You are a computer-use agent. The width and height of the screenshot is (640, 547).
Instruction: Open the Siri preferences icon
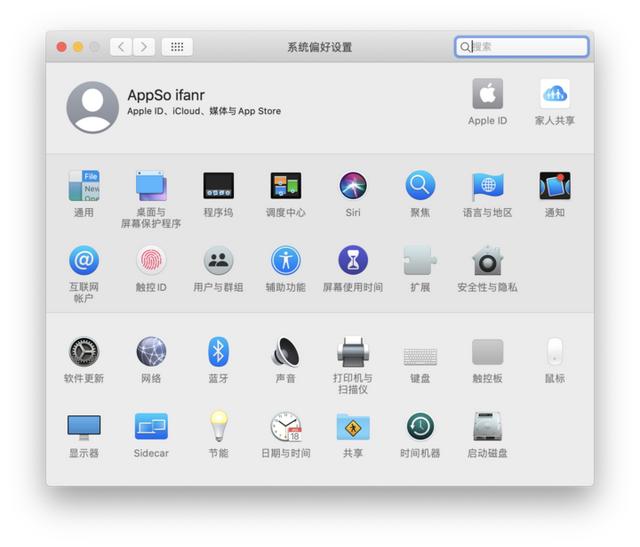[x=353, y=186]
